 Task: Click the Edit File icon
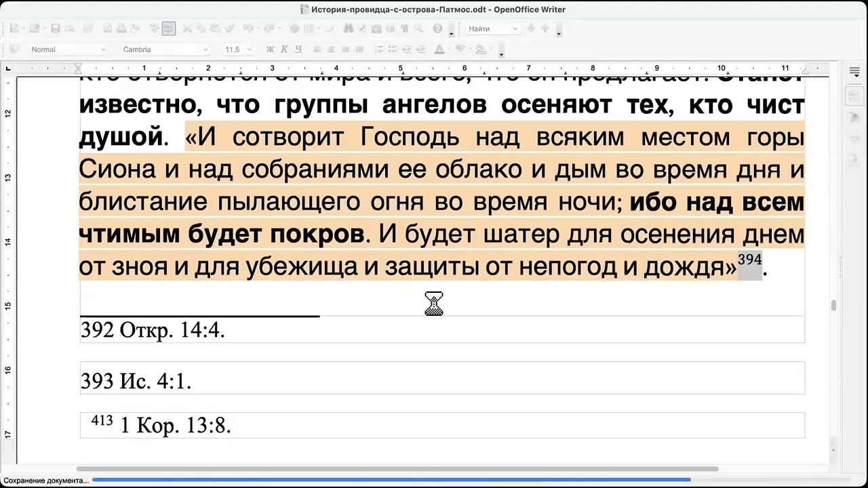[88, 28]
